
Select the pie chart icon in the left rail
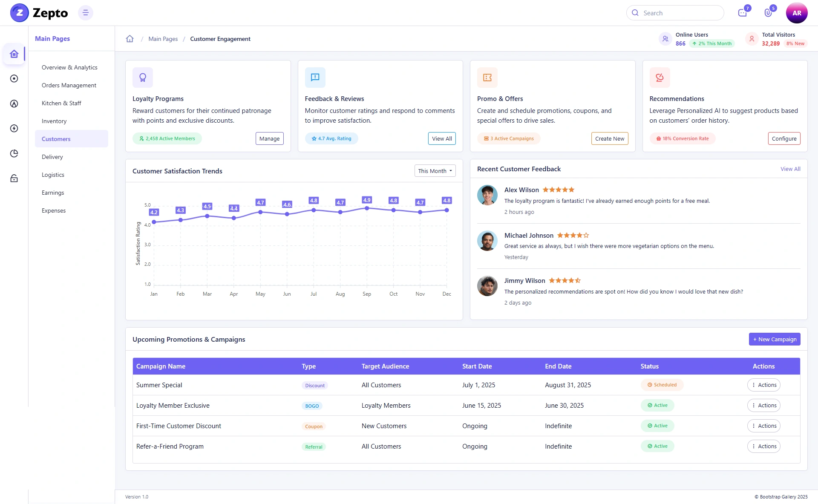point(14,153)
